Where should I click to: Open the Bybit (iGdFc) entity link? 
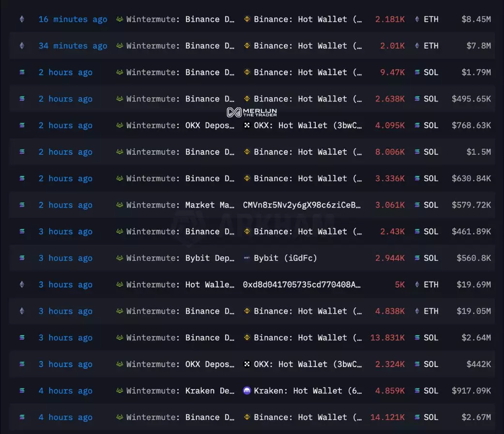(x=285, y=258)
